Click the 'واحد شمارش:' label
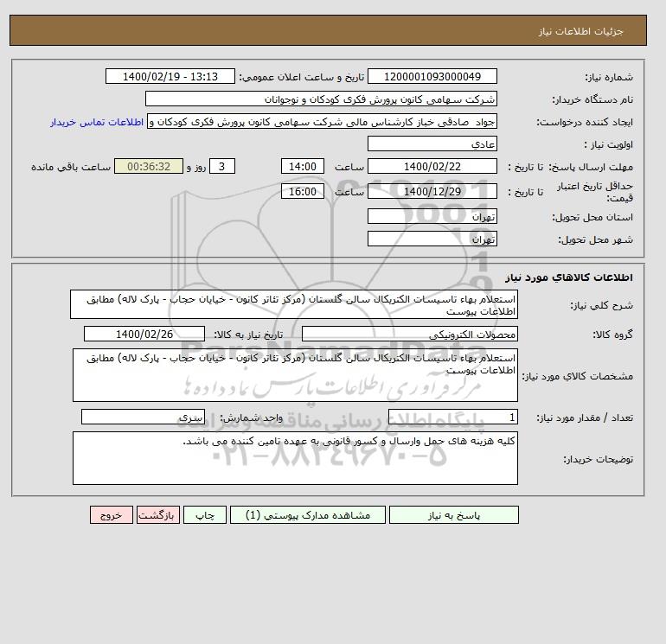The image size is (666, 644). 251,418
